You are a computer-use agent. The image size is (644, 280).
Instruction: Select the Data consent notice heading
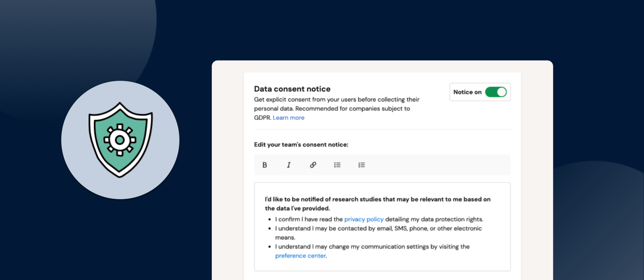coord(292,89)
